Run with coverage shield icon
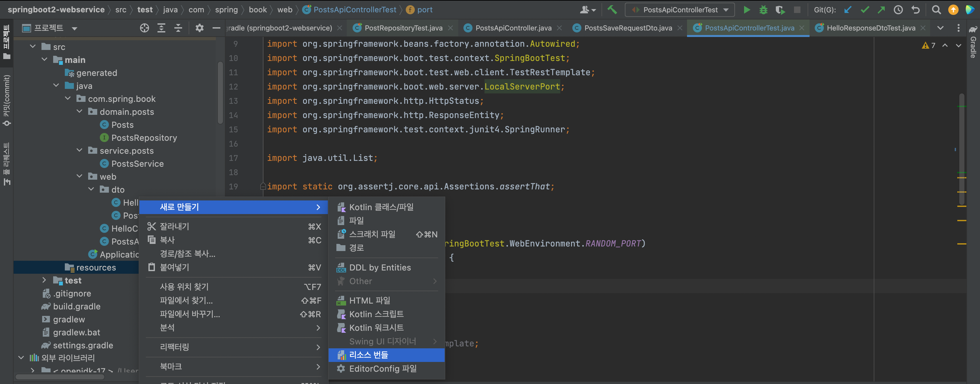This screenshot has width=980, height=384. (780, 10)
